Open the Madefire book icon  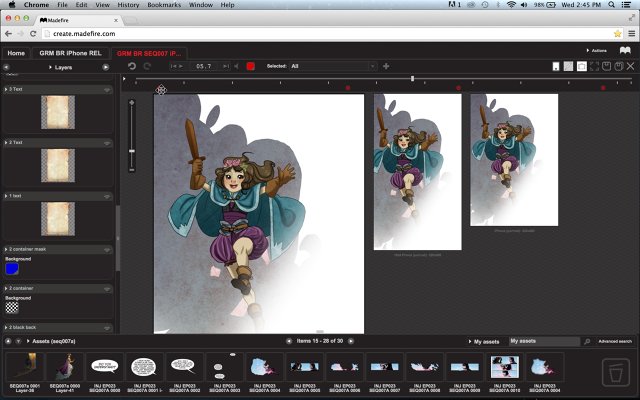[x=625, y=51]
